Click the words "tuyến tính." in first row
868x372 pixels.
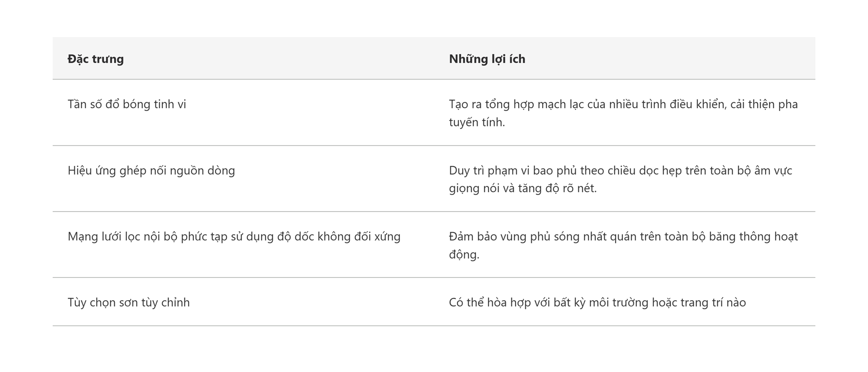(x=477, y=122)
